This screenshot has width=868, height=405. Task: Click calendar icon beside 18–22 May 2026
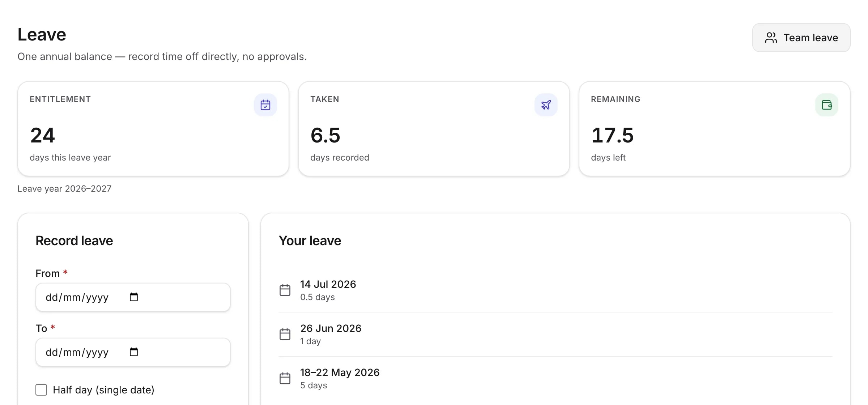coord(285,378)
